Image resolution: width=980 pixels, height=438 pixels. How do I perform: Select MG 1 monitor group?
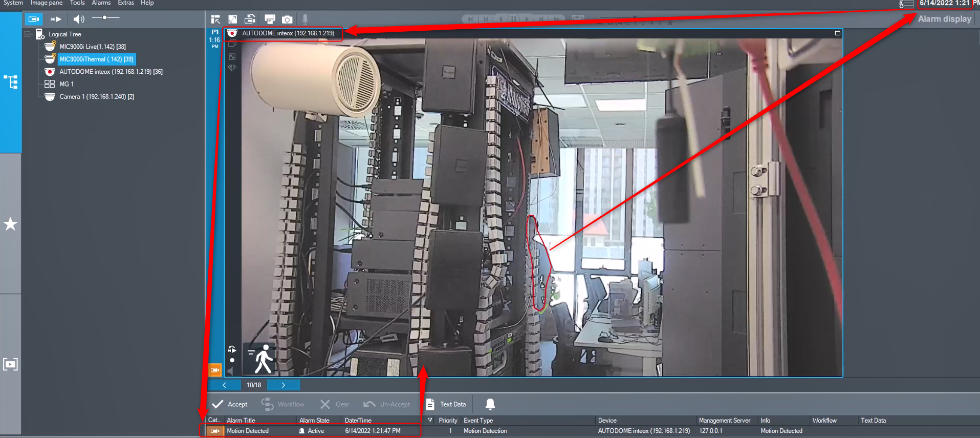67,84
